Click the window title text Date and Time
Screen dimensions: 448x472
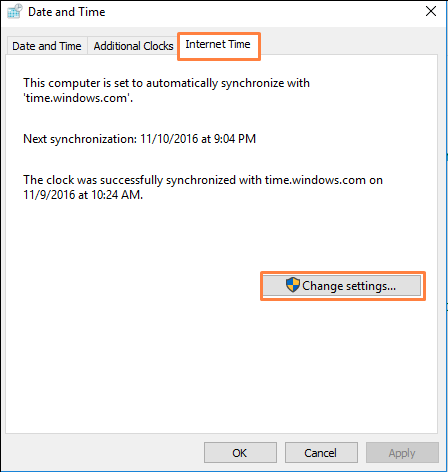[x=67, y=12]
